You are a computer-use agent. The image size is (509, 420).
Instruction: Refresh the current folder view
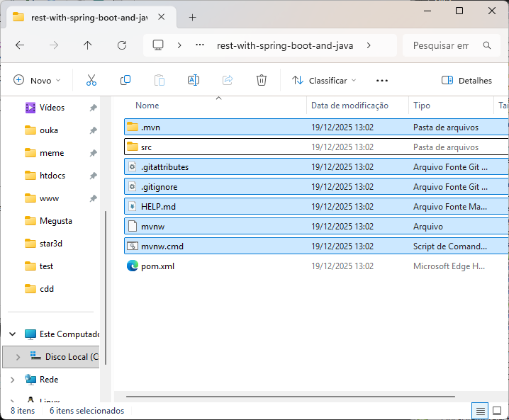[x=122, y=45]
